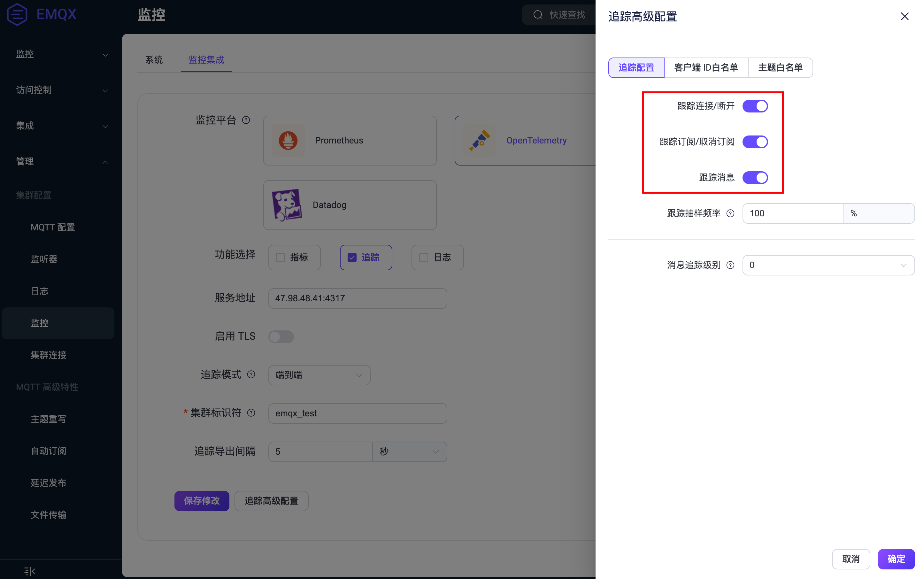Switch to 主题白名单 tab
This screenshot has width=924, height=579.
click(x=780, y=68)
